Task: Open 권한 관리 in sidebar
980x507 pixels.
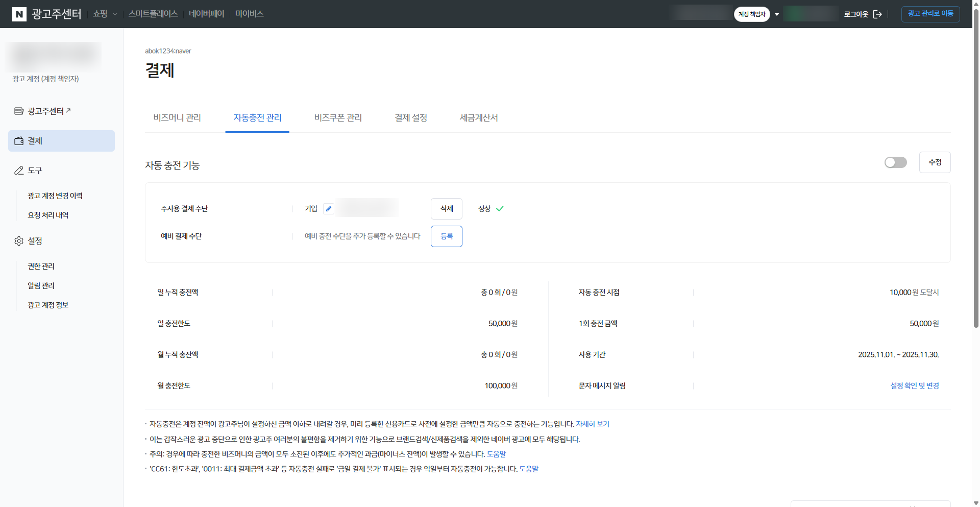Action: point(41,267)
